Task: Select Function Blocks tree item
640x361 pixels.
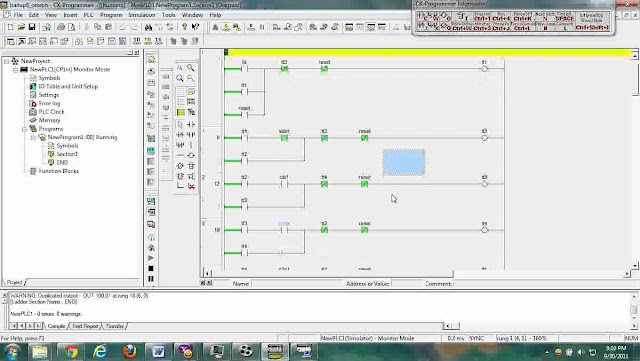Action: click(58, 171)
